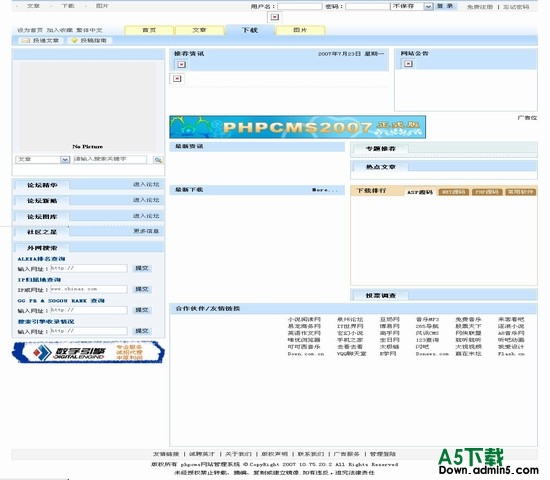Click the 友情链接 footer link
This screenshot has height=480, width=550.
coord(166,454)
